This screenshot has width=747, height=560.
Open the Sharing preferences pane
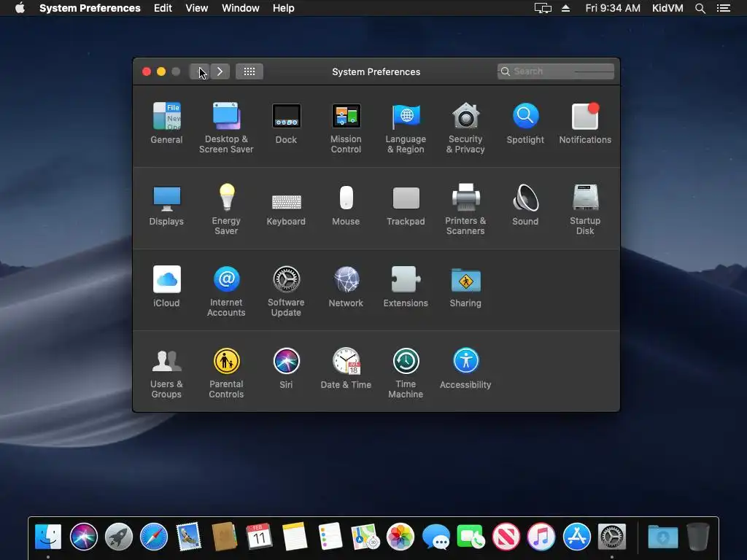point(465,286)
